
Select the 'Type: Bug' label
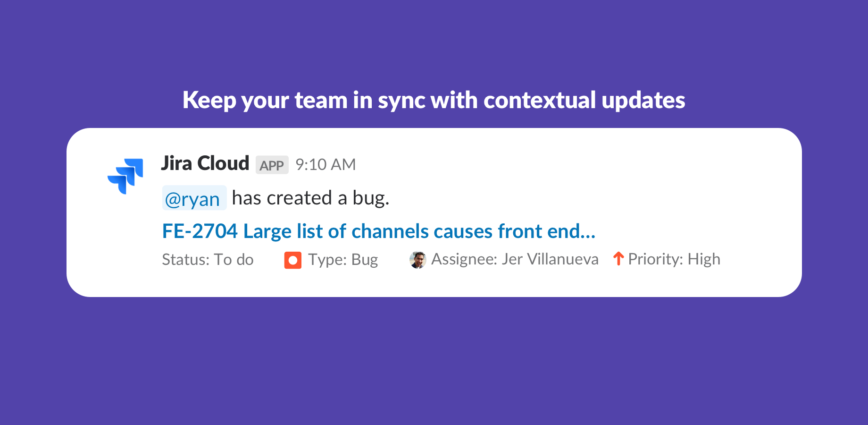point(343,260)
